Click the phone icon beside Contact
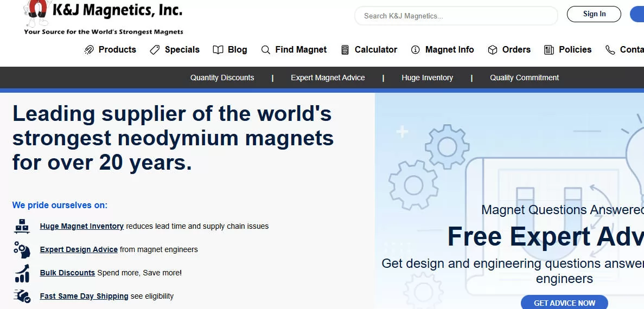Viewport: 644px width, 309px height. coord(610,50)
